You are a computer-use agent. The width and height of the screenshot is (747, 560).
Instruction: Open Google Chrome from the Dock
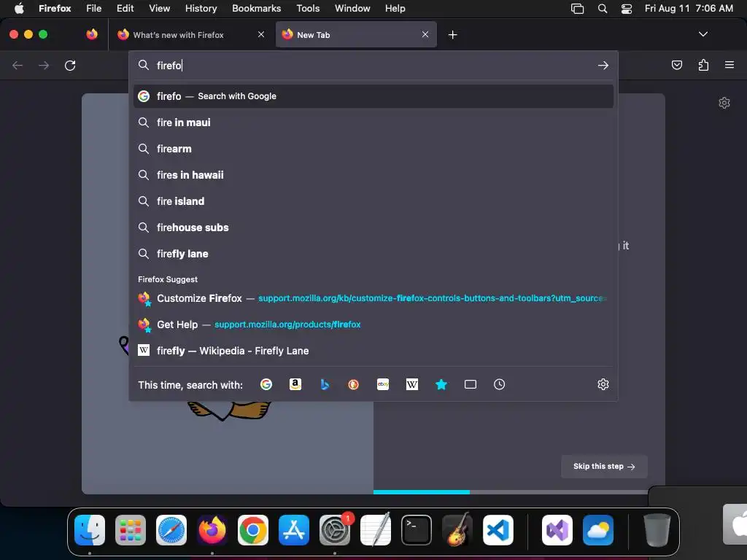(253, 530)
